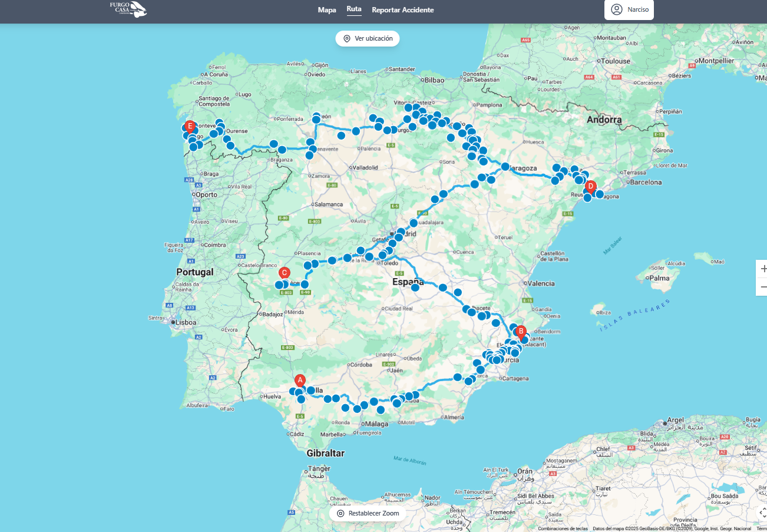Click the Ver ubicación button

click(368, 38)
